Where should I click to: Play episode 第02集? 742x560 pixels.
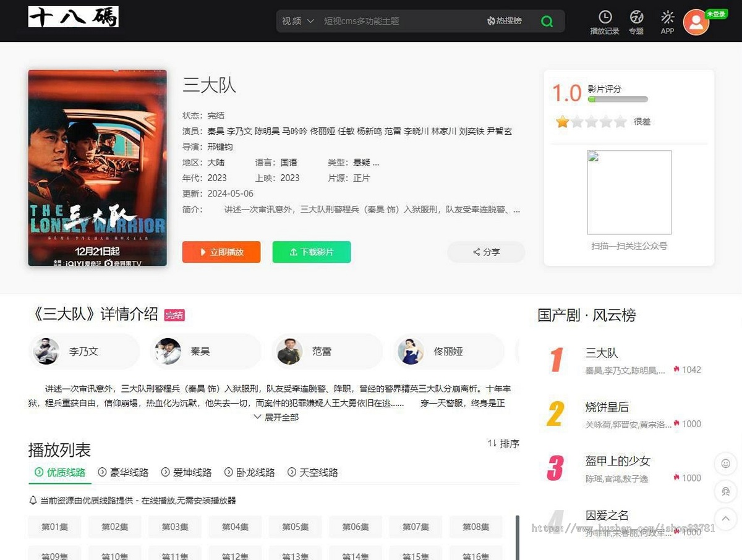click(x=115, y=527)
